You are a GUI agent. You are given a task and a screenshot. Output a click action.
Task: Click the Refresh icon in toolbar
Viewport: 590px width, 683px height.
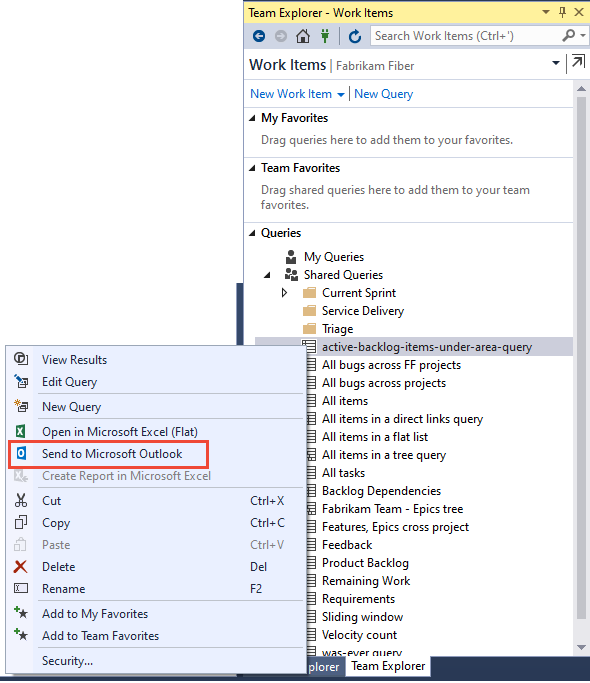point(355,36)
